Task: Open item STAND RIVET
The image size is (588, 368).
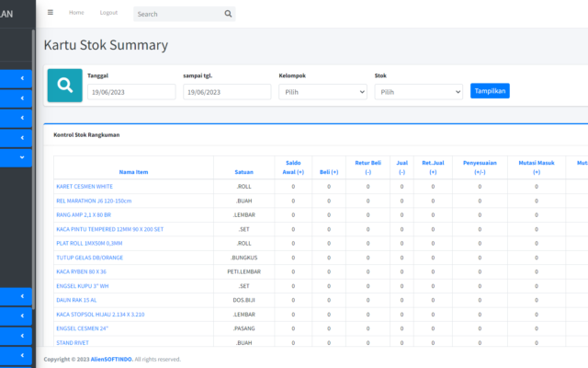Action: (x=73, y=342)
